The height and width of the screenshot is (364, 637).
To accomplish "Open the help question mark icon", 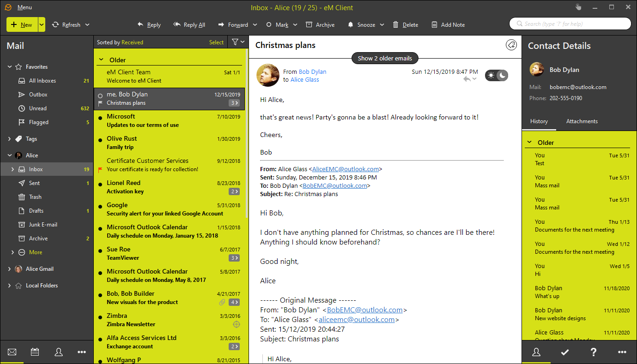I will (594, 352).
